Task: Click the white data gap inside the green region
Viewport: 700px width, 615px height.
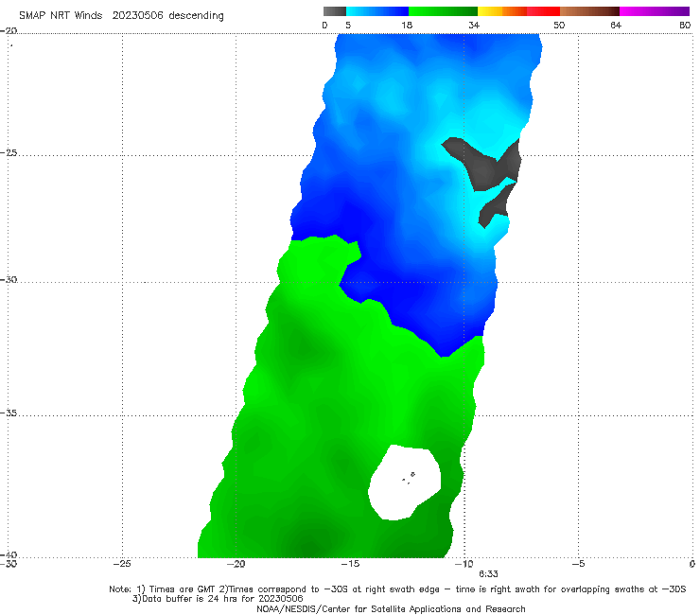Action: (x=404, y=483)
